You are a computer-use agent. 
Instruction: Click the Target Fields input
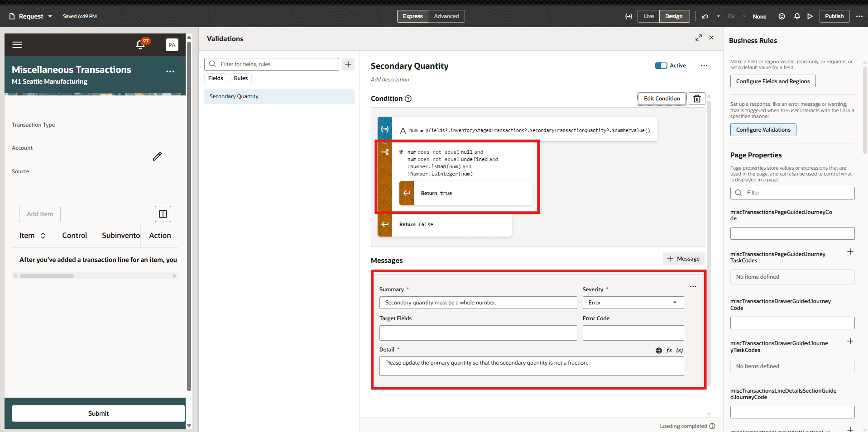(478, 333)
